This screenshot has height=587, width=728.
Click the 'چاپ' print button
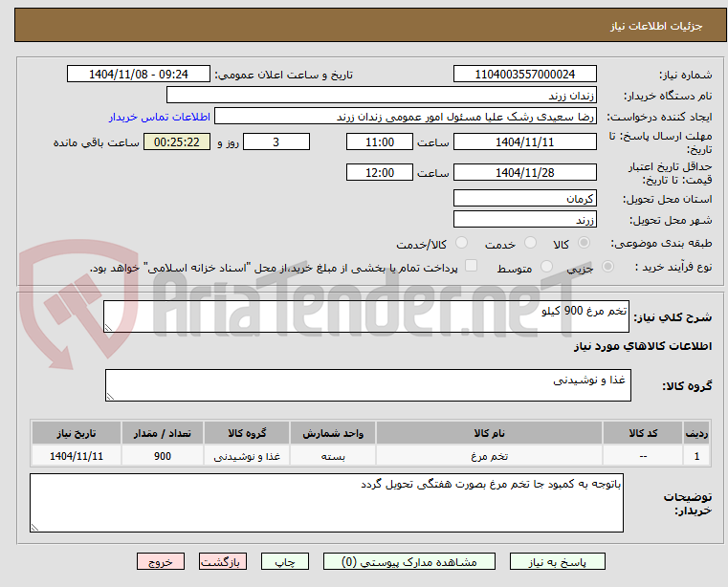pyautogui.click(x=285, y=561)
